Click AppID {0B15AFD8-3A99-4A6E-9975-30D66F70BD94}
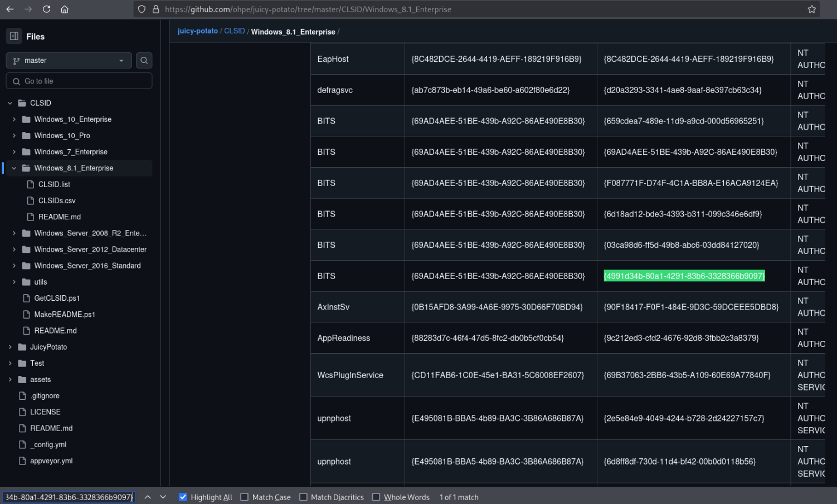Screen dimensions: 837x504 (x=497, y=307)
